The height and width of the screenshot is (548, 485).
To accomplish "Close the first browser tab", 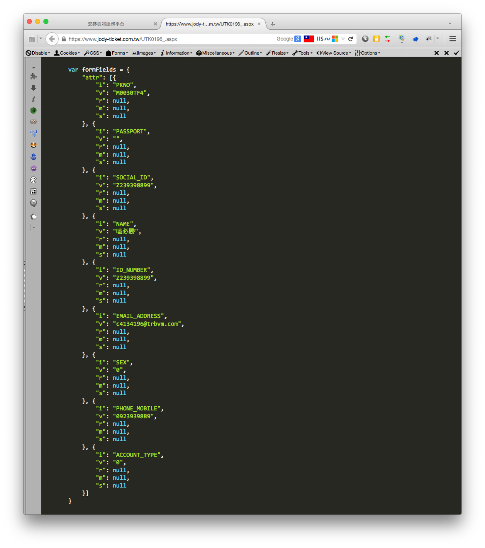I will [155, 24].
